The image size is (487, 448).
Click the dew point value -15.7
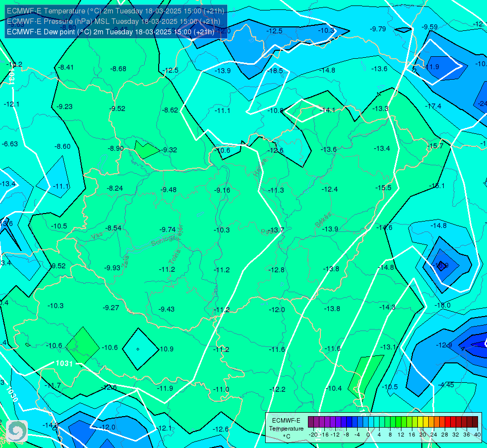coord(435,146)
